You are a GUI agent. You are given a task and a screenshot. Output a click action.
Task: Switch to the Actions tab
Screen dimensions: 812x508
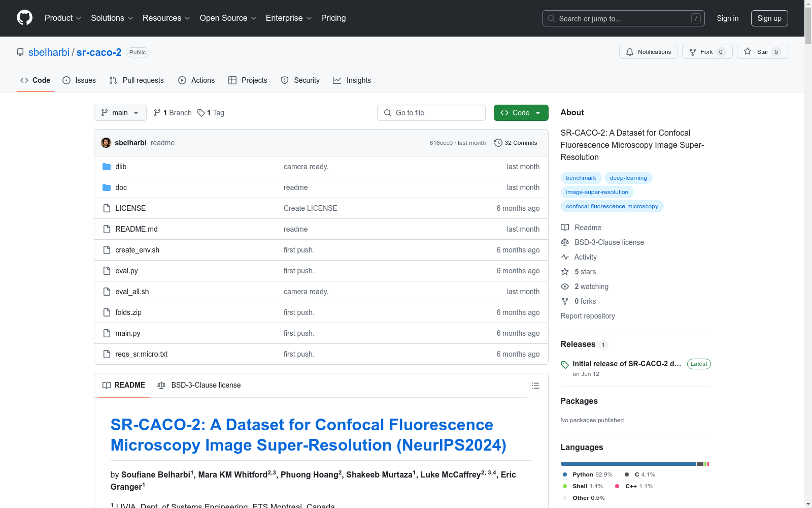point(196,80)
